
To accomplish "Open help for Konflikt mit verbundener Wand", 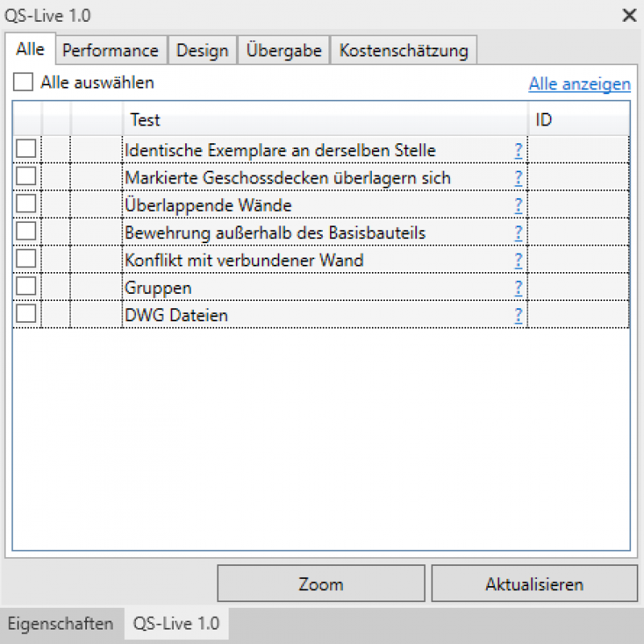I will 519,261.
